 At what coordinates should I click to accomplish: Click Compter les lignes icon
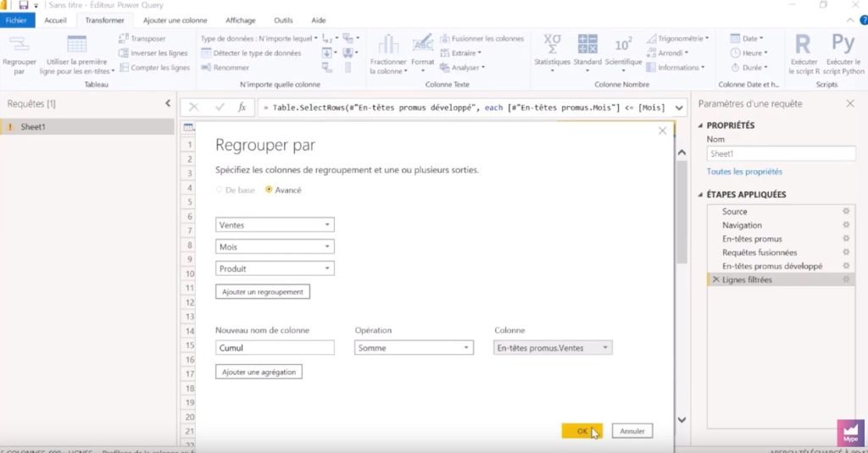click(x=124, y=68)
